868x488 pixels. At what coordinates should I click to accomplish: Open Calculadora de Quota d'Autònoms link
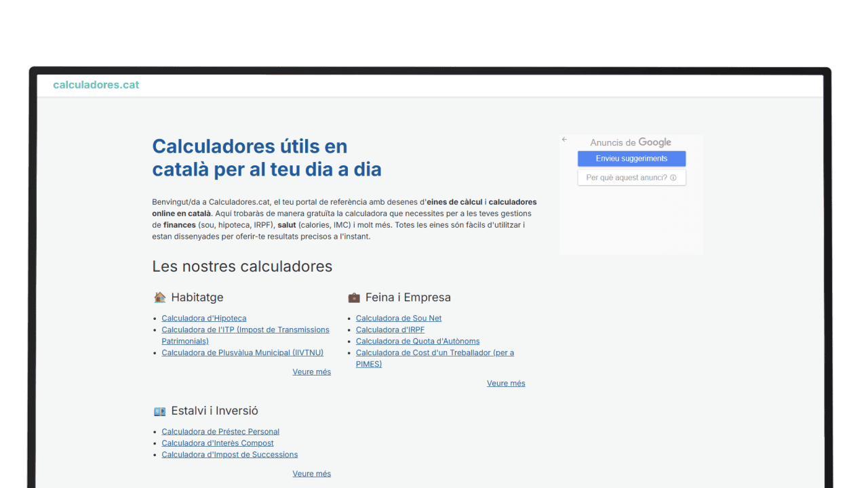tap(417, 342)
